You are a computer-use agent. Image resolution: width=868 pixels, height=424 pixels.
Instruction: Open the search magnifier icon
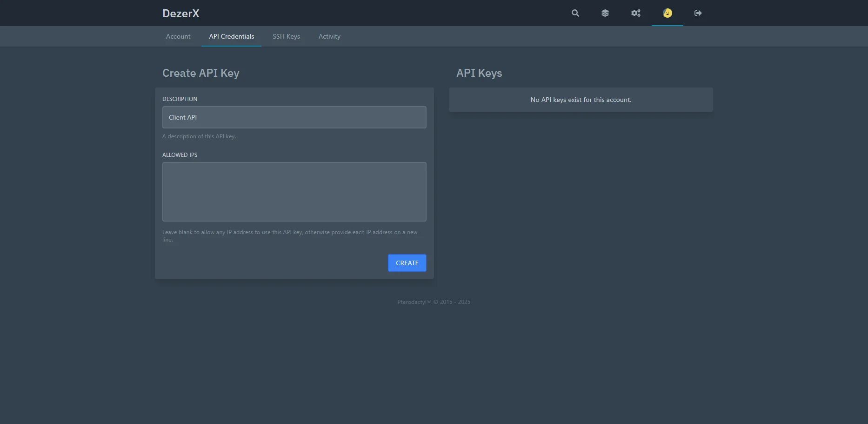575,13
